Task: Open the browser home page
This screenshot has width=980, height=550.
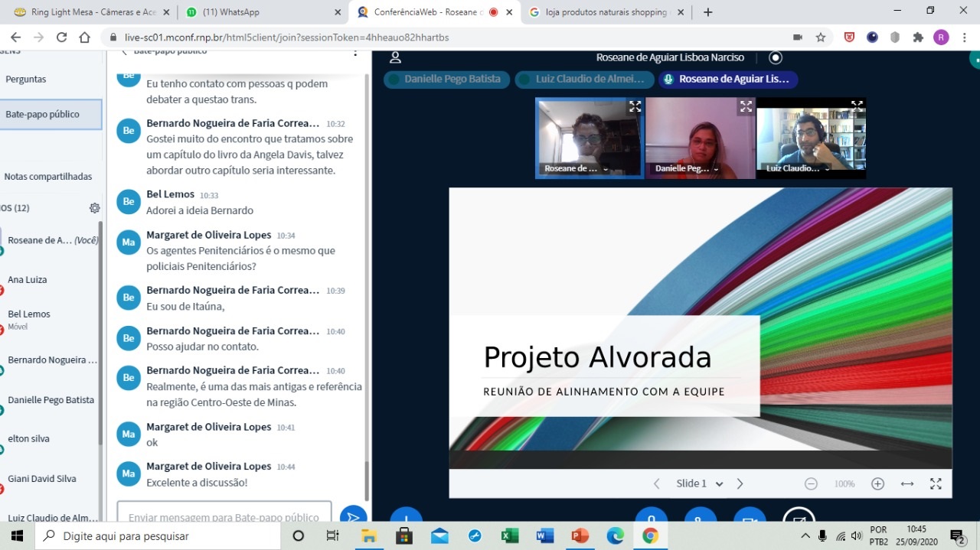Action: [x=85, y=37]
